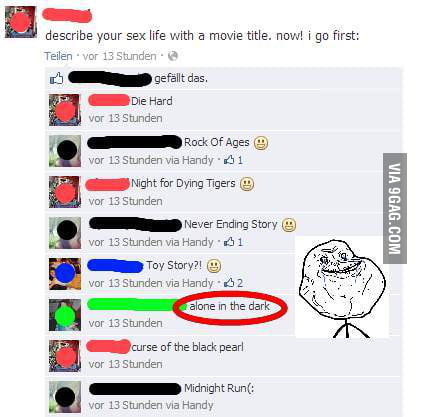
Task: Click the original poster's profile picture
Action: 21,22
